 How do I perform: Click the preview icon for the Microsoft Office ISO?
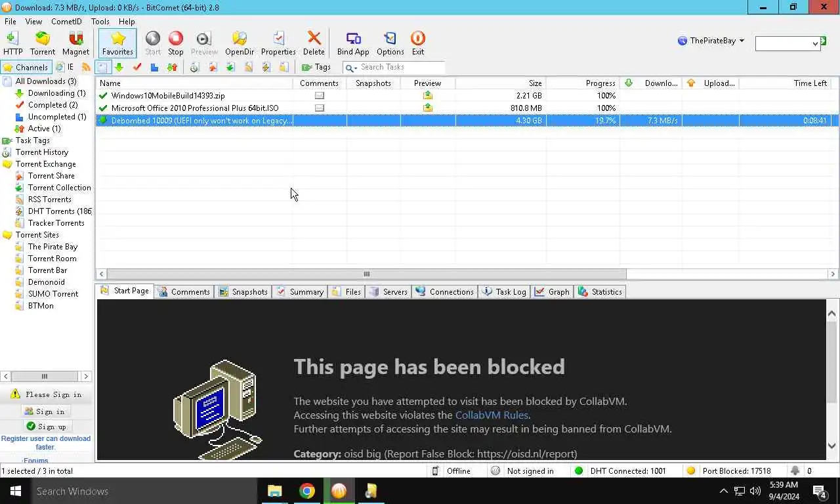428,108
